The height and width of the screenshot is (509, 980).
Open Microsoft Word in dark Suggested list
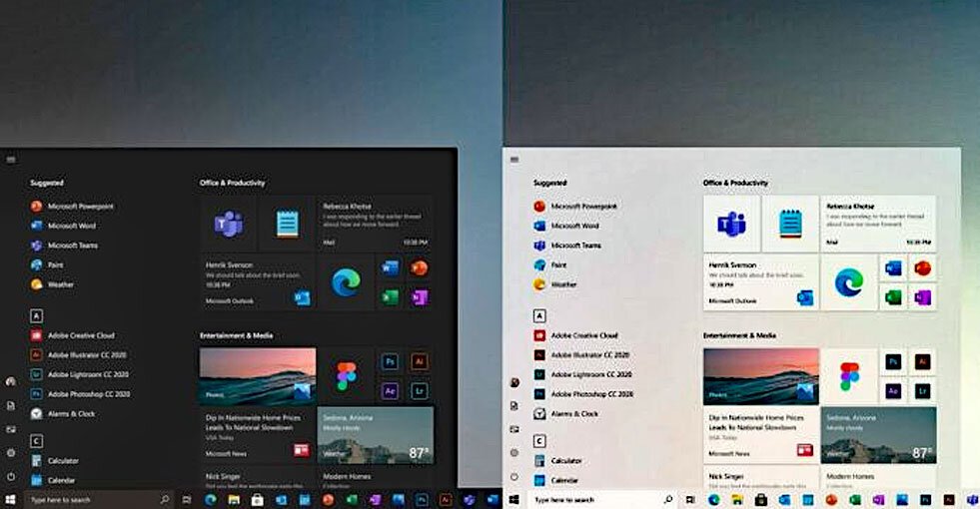(x=64, y=226)
